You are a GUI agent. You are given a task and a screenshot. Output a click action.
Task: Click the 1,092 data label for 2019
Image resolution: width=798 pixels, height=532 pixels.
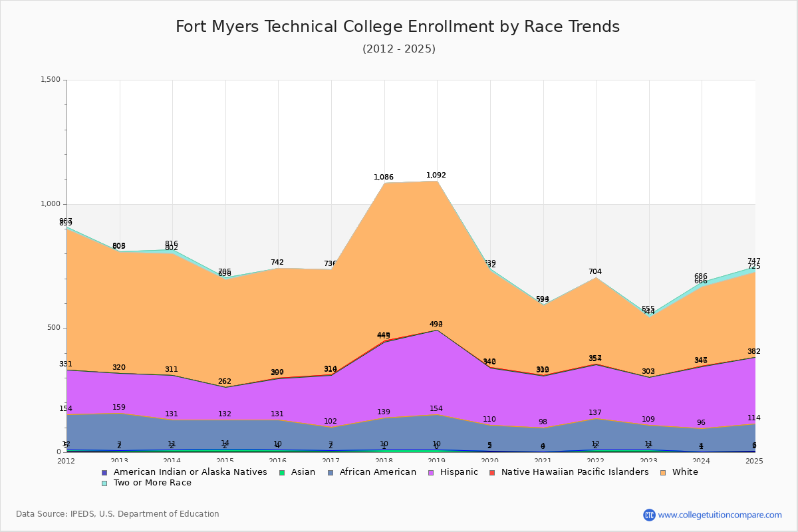(436, 176)
